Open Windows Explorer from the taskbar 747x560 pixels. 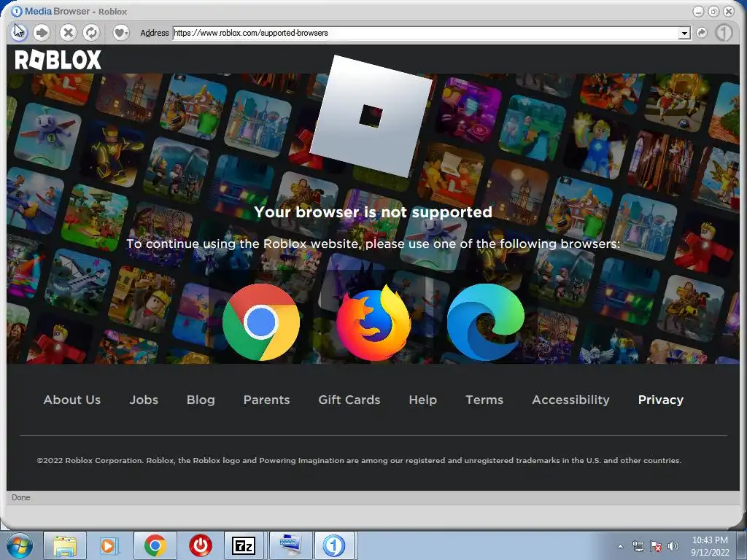[x=65, y=545]
